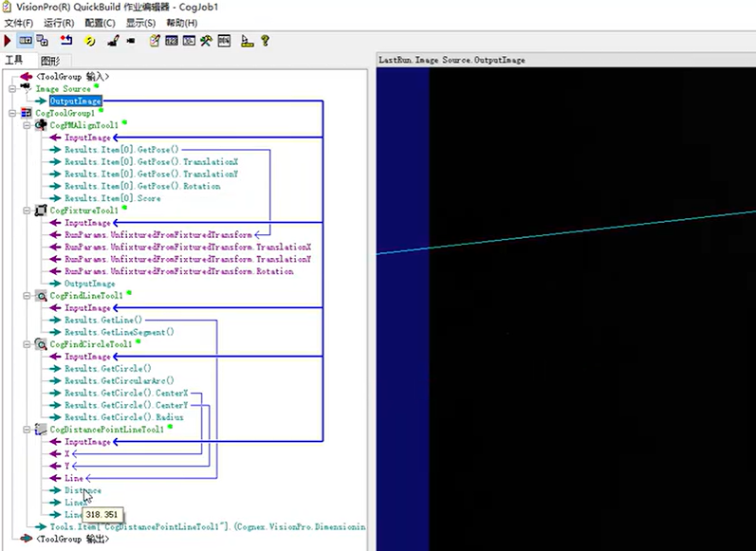Collapse the CogFindCircleTool1 node
Screen dimensions: 756x551
click(27, 344)
